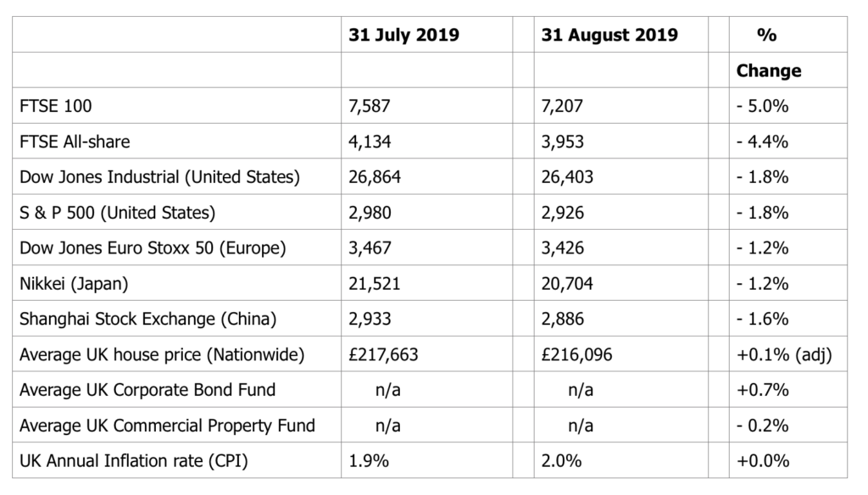Viewport: 868px width, 495px height.
Task: Click Nikkei (Japan) August value 20,704
Action: pyautogui.click(x=567, y=283)
